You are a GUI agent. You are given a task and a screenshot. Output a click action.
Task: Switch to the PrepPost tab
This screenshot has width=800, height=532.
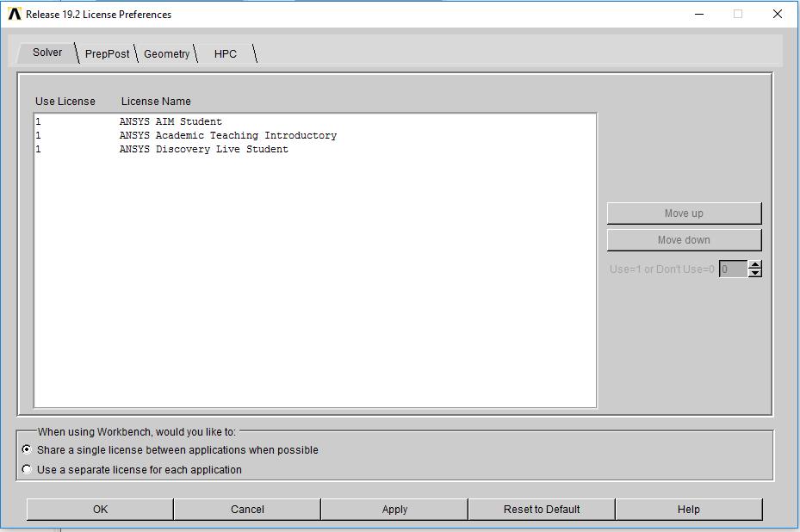[x=107, y=53]
